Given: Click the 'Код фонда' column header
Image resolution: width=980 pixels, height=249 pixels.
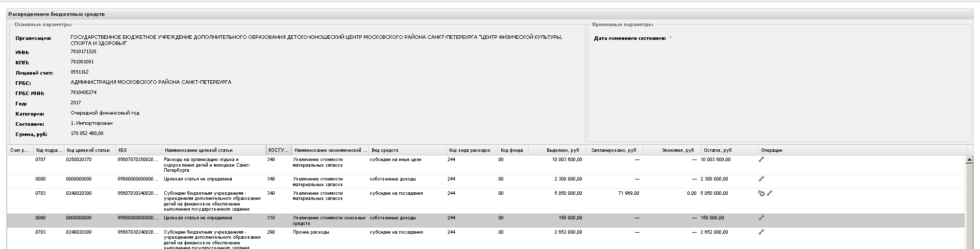Looking at the screenshot, I should click(513, 150).
